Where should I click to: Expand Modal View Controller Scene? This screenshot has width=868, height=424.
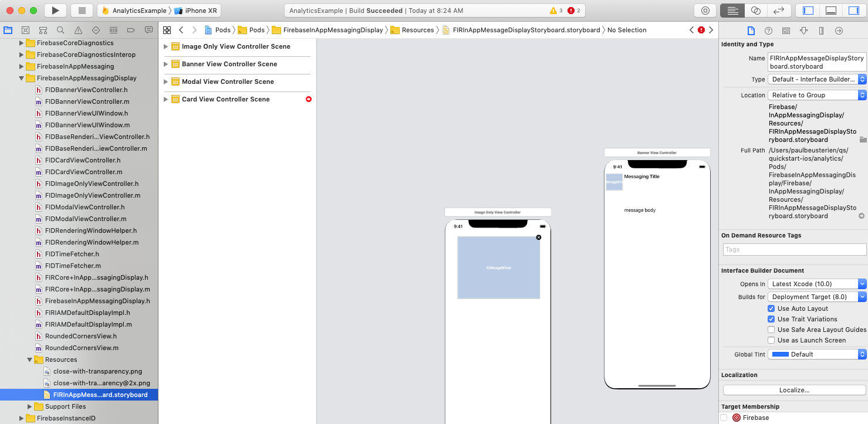166,82
